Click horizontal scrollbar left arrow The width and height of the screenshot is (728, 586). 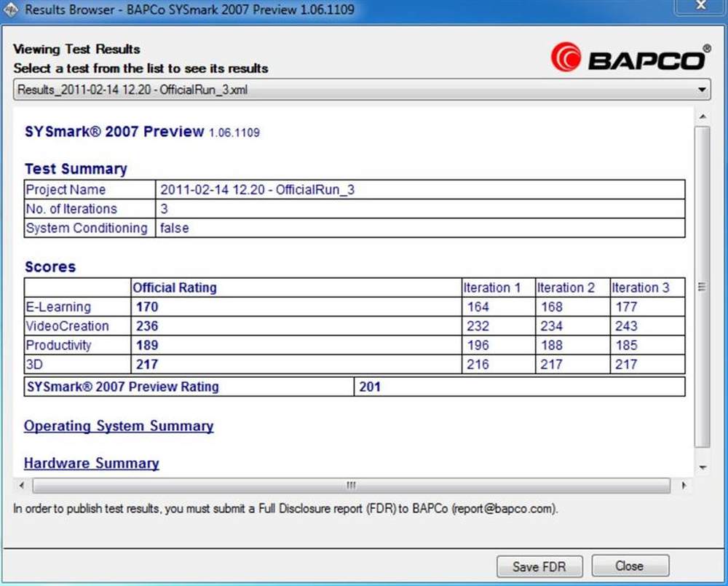(21, 486)
